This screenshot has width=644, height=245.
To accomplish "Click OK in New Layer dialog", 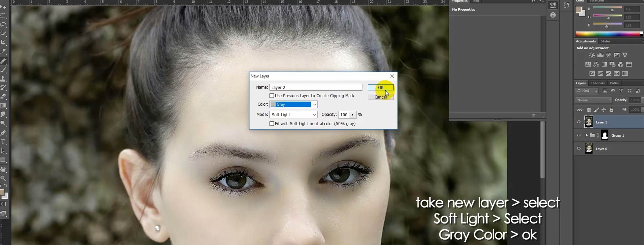I will (380, 87).
